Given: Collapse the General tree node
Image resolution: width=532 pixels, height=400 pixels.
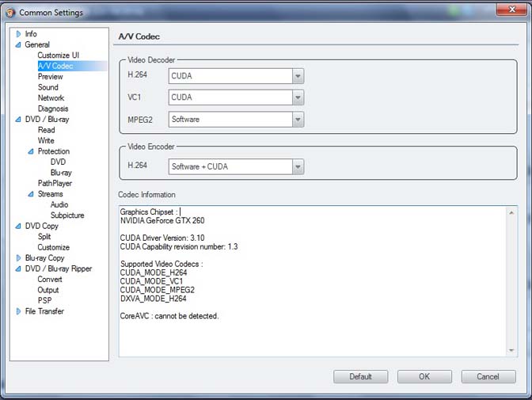Looking at the screenshot, I should (x=18, y=45).
